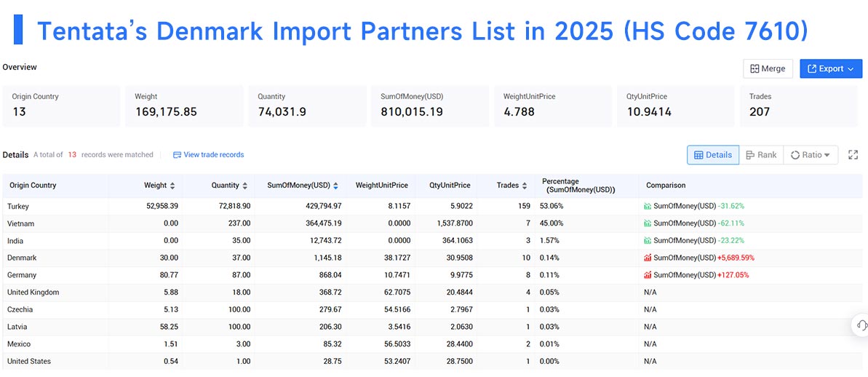Click Germany's comparison chart icon
868x377 pixels.
pos(647,275)
